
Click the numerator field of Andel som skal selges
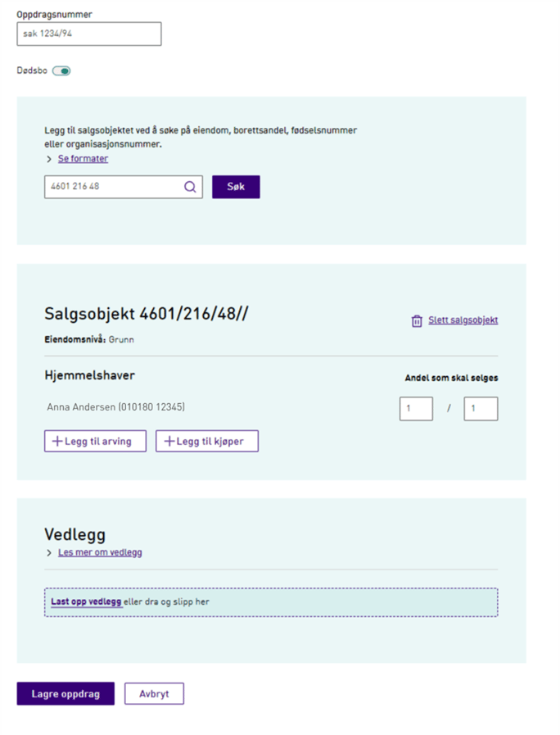416,409
